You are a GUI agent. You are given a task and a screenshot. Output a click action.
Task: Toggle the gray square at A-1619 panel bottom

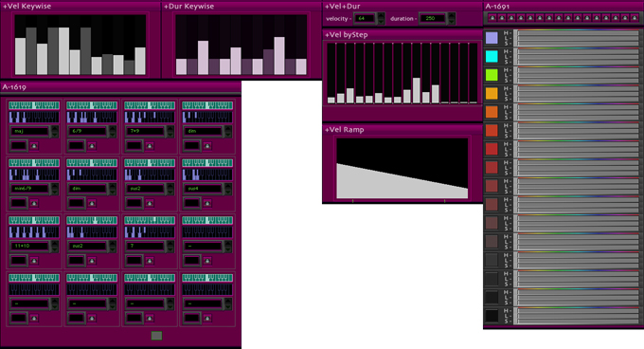click(156, 336)
